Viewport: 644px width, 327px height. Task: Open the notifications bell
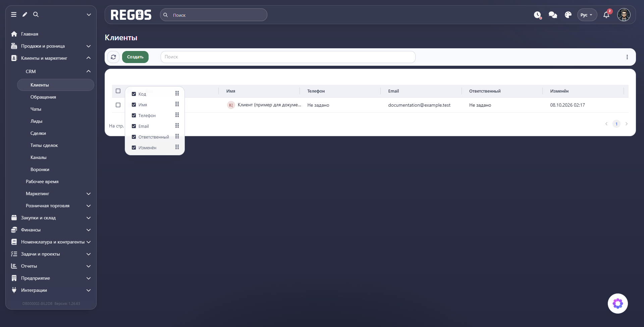pyautogui.click(x=606, y=15)
